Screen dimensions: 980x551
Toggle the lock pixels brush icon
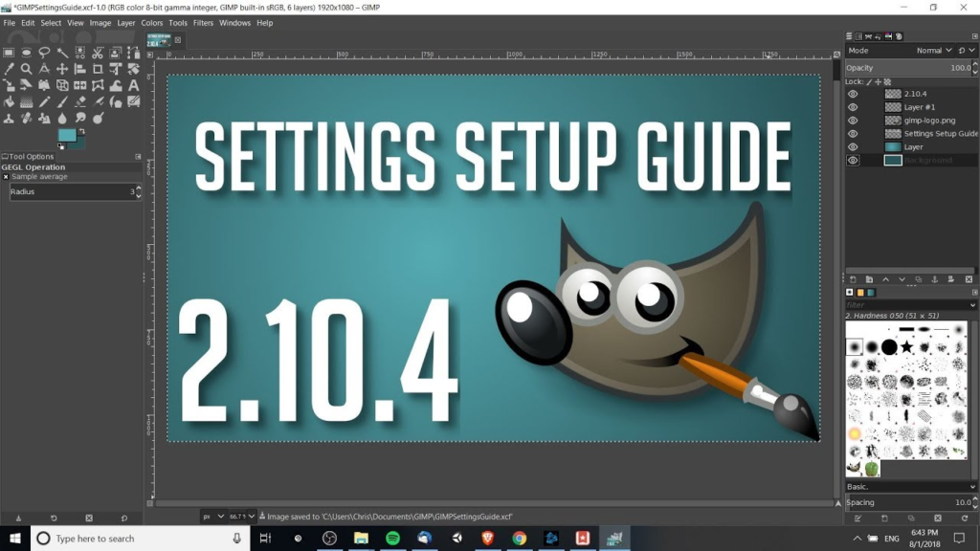[869, 82]
